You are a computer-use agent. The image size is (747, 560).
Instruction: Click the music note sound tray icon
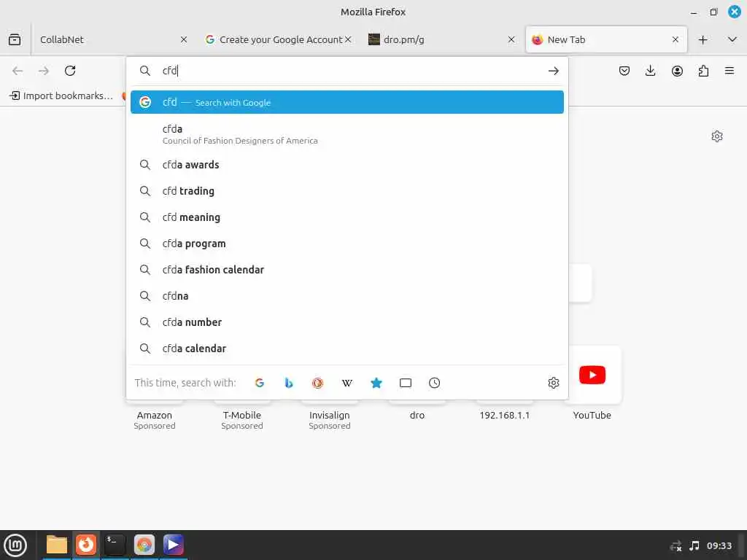coord(694,545)
